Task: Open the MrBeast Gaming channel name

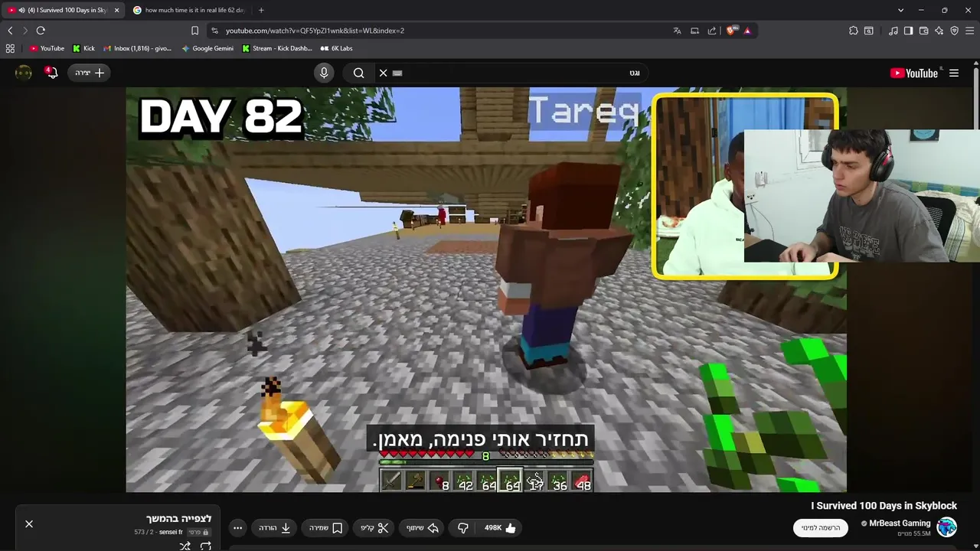Action: pyautogui.click(x=900, y=523)
